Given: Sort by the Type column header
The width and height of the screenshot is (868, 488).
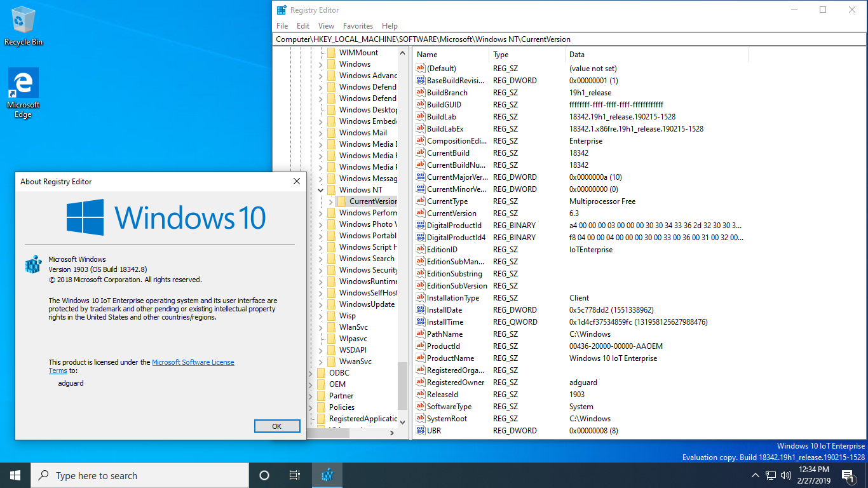Looking at the screenshot, I should [527, 55].
